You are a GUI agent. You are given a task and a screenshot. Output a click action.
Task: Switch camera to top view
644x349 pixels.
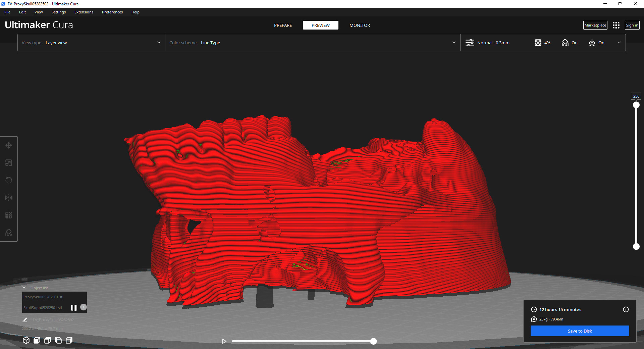(x=48, y=340)
